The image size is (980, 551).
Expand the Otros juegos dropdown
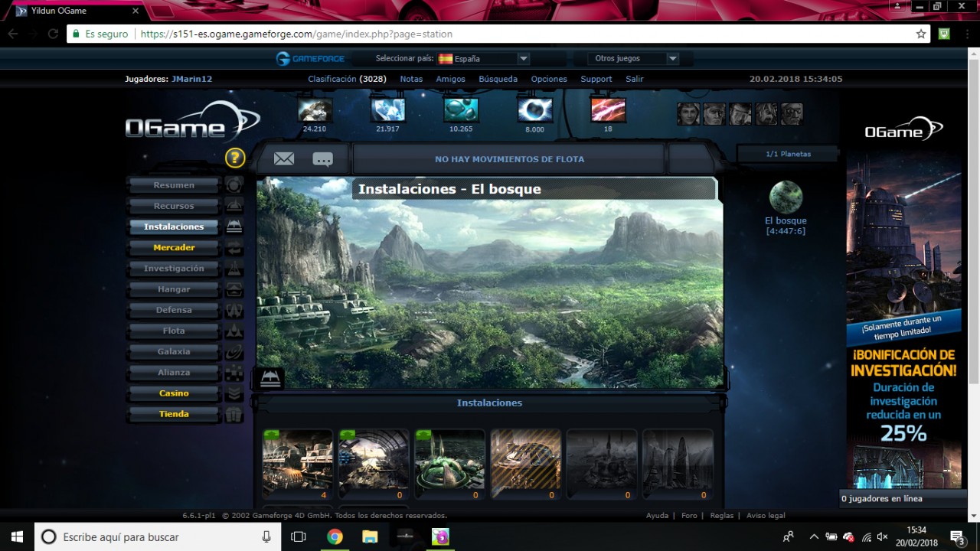[x=634, y=58]
